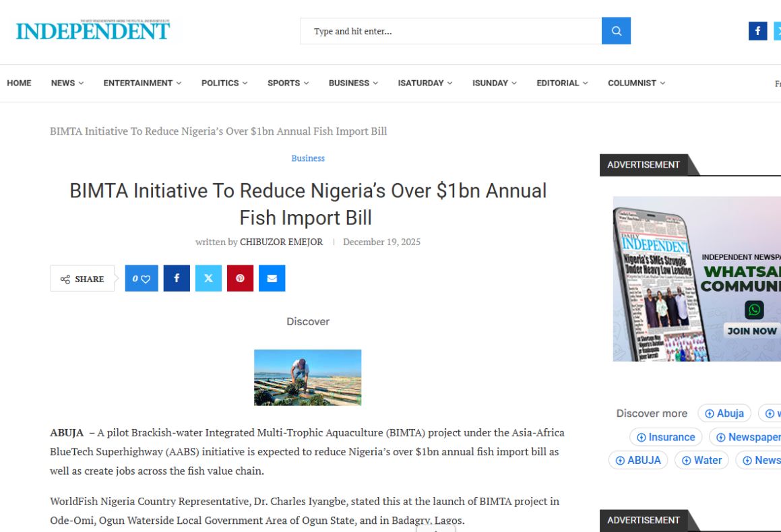Click the Independent newspaper logo
The width and height of the screenshot is (781, 532).
[93, 31]
